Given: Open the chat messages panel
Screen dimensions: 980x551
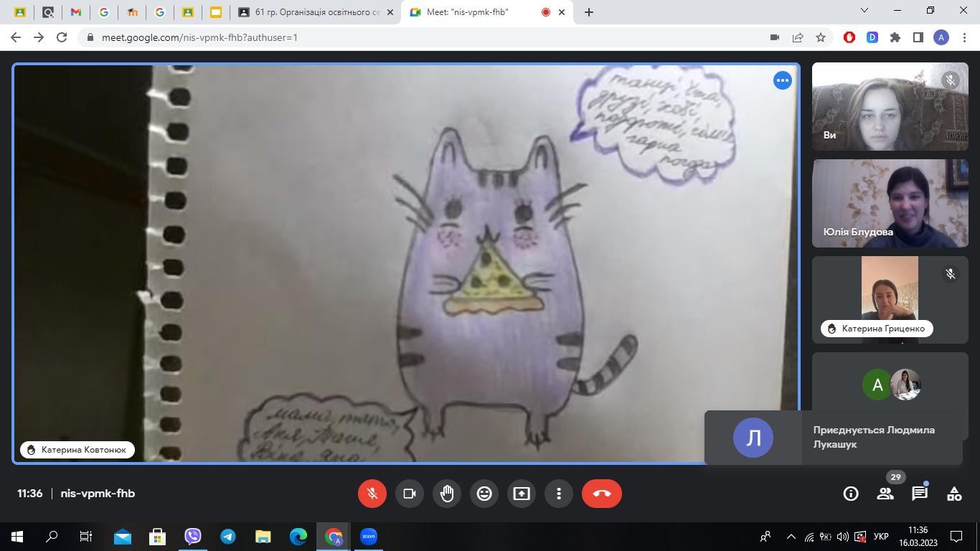Looking at the screenshot, I should (920, 494).
